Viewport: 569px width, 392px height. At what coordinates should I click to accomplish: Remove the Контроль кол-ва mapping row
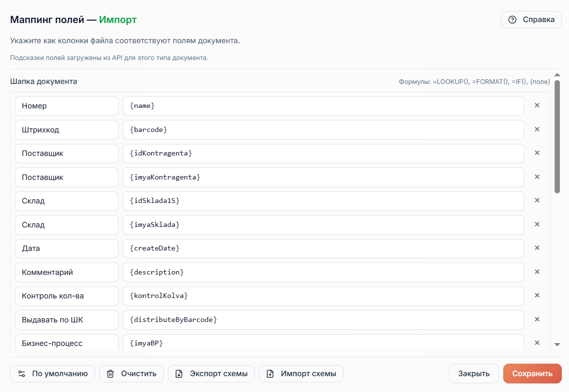(537, 296)
